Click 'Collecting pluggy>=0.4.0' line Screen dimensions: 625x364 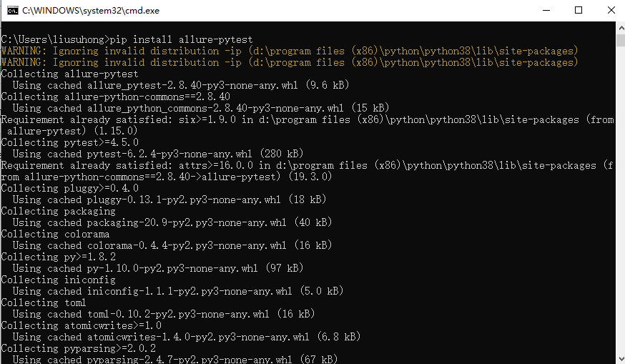70,188
